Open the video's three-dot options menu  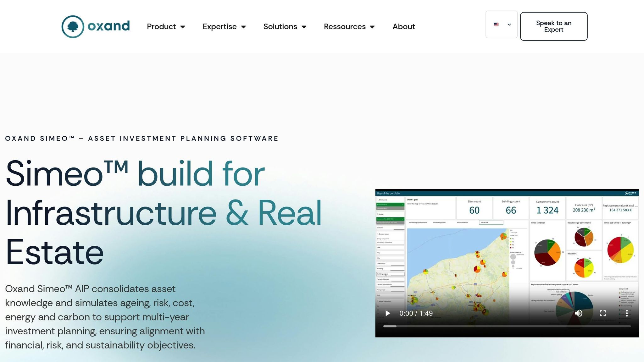627,313
